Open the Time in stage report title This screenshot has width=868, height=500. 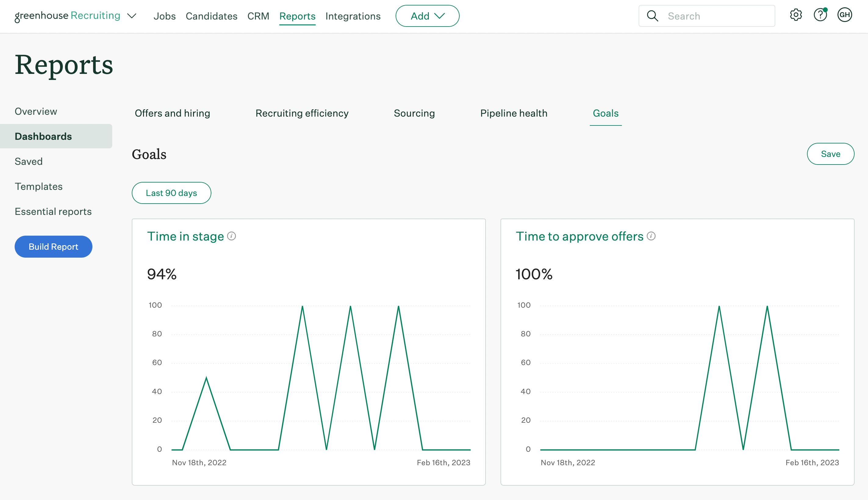(x=185, y=237)
